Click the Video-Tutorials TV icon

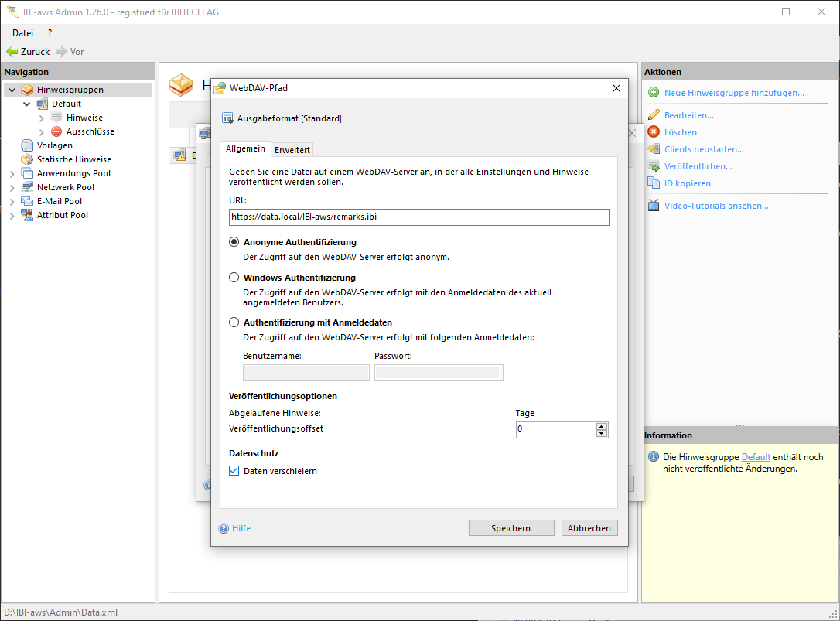[x=654, y=206]
